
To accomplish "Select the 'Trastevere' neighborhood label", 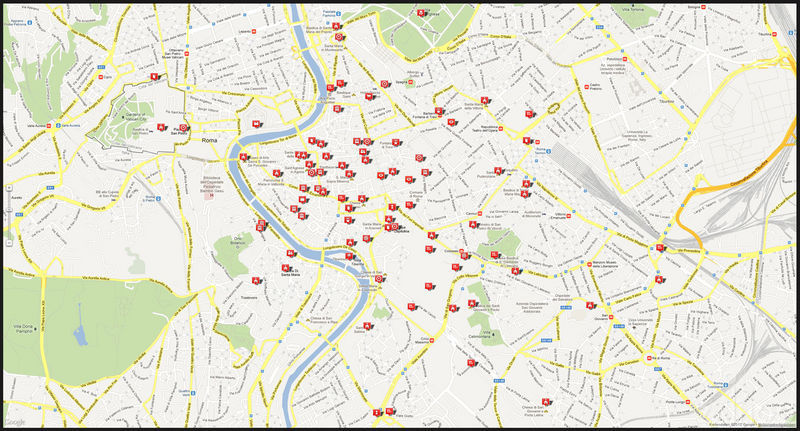I will 249,297.
